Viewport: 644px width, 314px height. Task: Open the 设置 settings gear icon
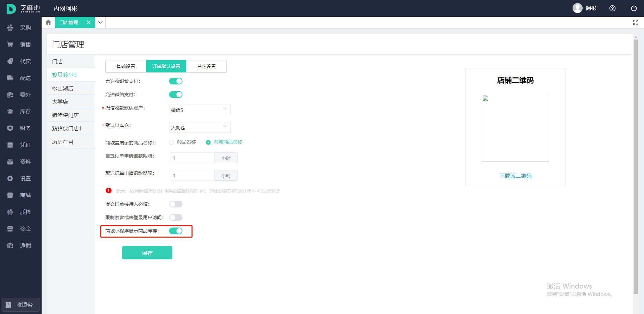(x=10, y=179)
